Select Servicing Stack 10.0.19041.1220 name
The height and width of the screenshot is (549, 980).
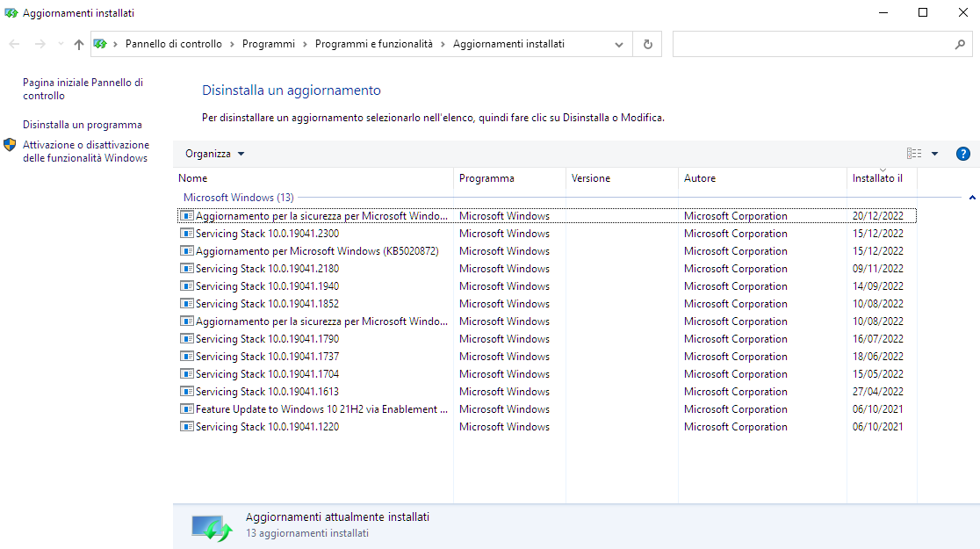(x=268, y=426)
